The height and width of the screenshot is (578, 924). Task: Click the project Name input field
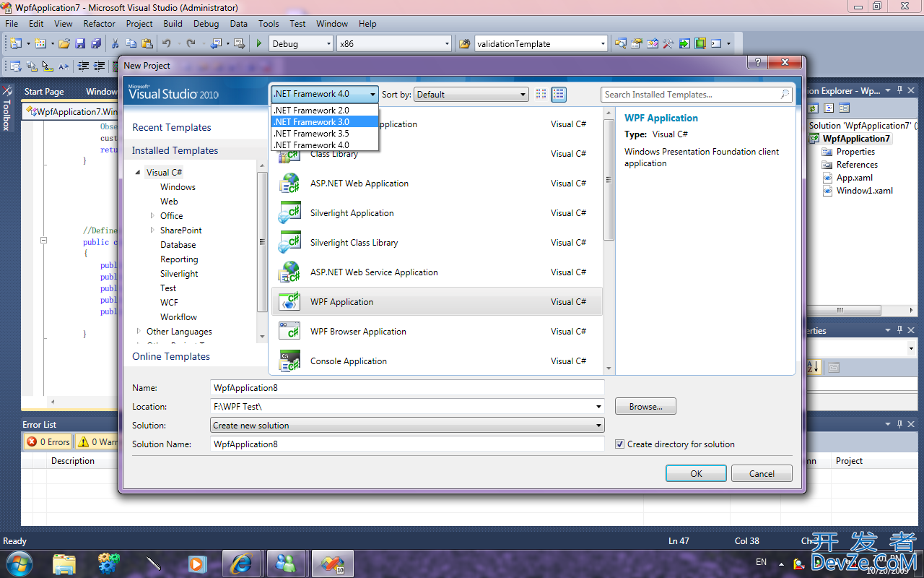(407, 388)
